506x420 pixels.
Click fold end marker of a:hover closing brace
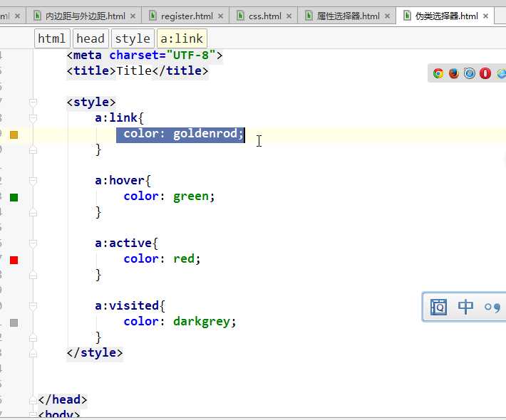(x=33, y=213)
